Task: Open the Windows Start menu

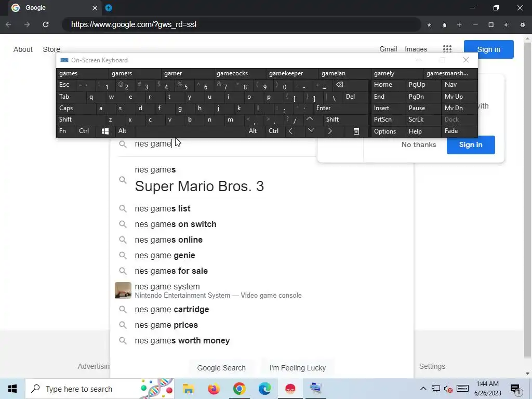Action: point(12,389)
